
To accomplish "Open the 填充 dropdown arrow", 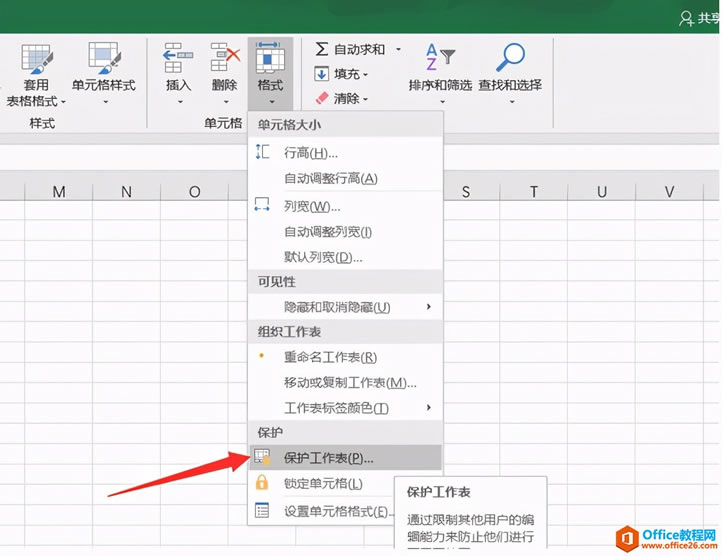I will coord(365,74).
